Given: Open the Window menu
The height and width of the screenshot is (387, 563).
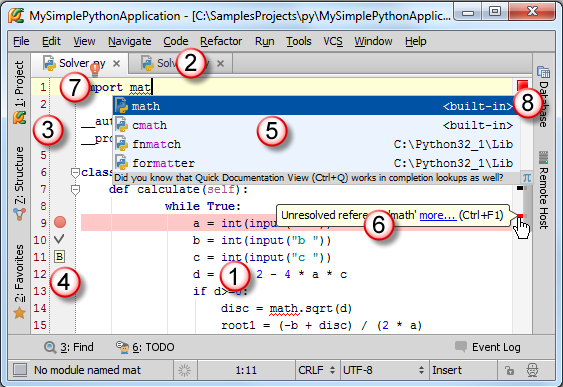Looking at the screenshot, I should [x=373, y=41].
